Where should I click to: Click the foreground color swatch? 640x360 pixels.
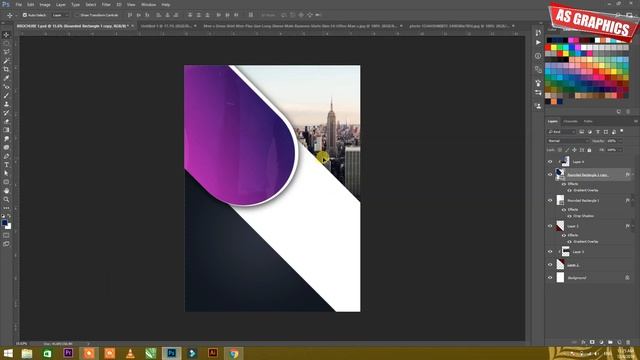4,222
